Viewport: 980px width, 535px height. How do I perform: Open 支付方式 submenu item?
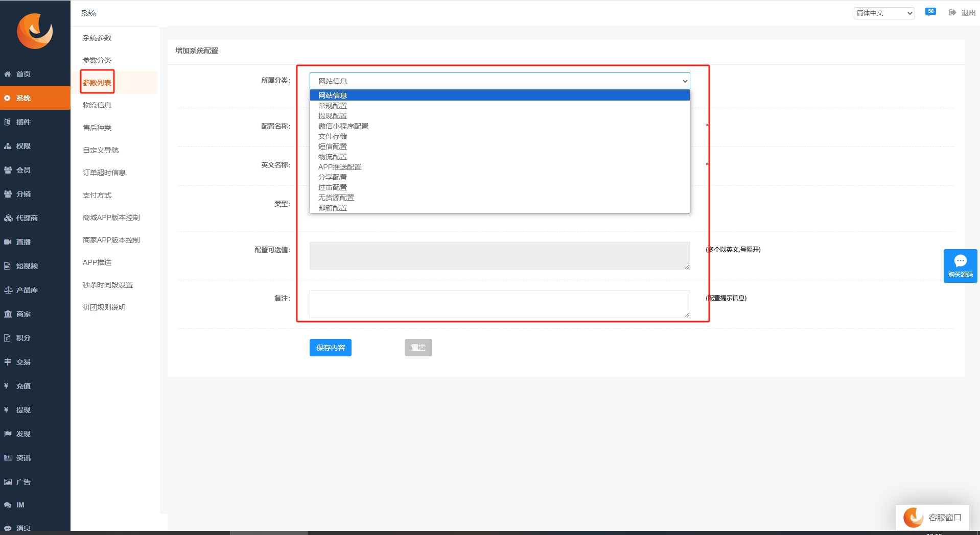97,195
